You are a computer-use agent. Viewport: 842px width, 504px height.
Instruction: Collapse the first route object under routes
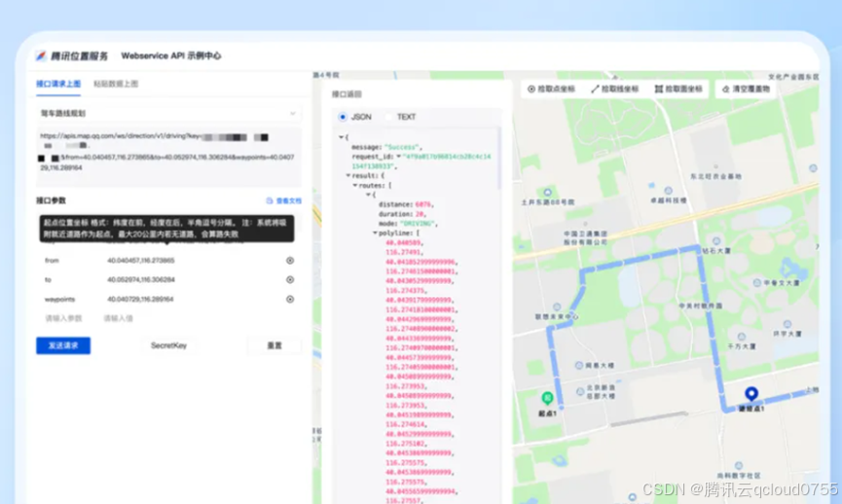click(368, 195)
